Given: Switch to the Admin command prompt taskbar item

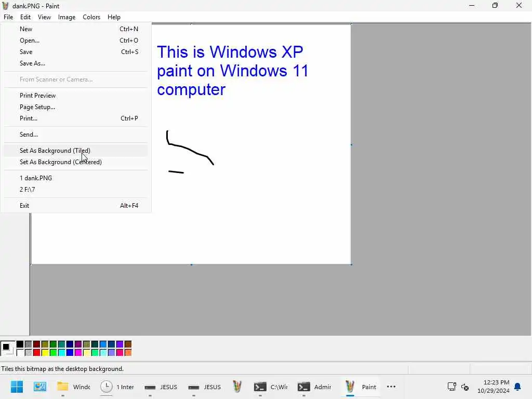Looking at the screenshot, I should 314,387.
